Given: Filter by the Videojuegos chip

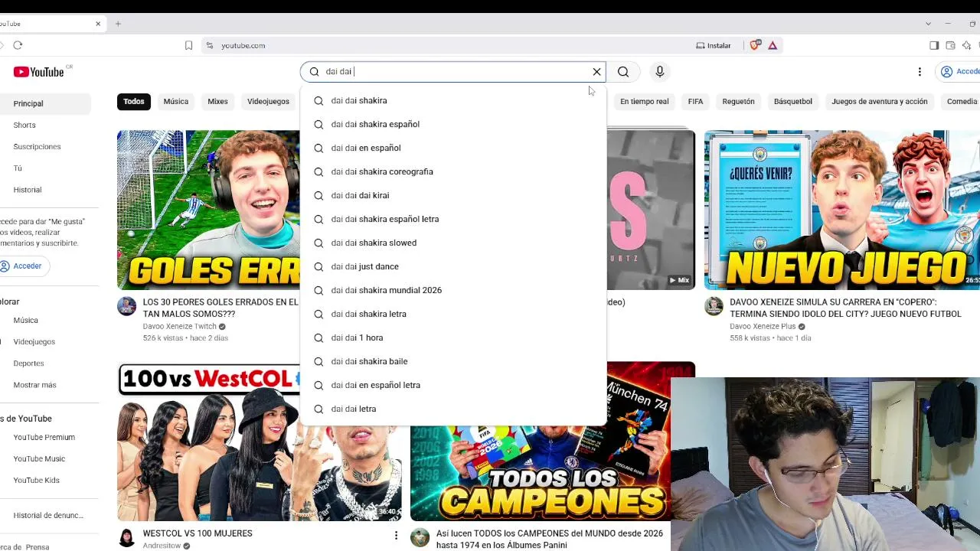Looking at the screenshot, I should (x=268, y=101).
